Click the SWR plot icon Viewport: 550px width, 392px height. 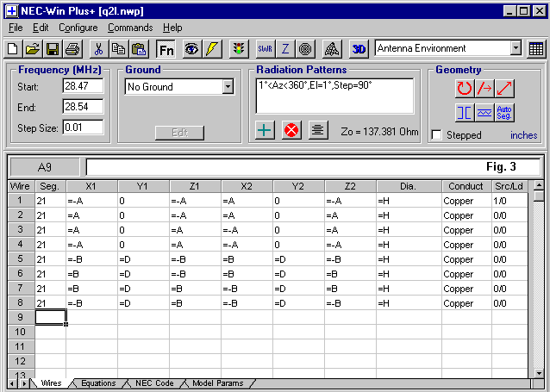click(265, 49)
